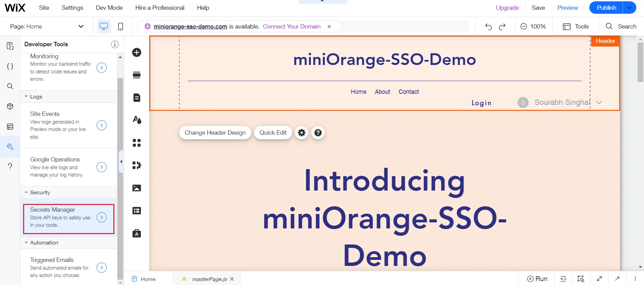The width and height of the screenshot is (644, 285).
Task: Collapse the Security section
Action: [x=26, y=192]
